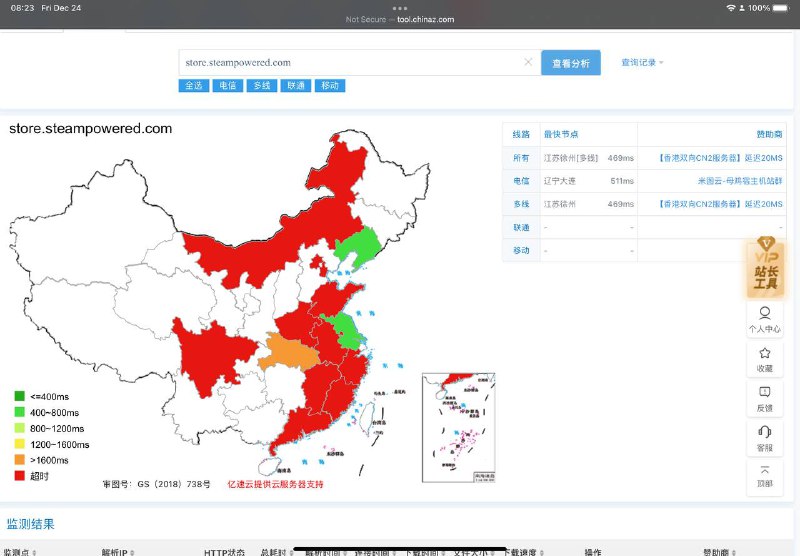
Task: Click the 收藏 star favorite icon
Action: point(765,360)
